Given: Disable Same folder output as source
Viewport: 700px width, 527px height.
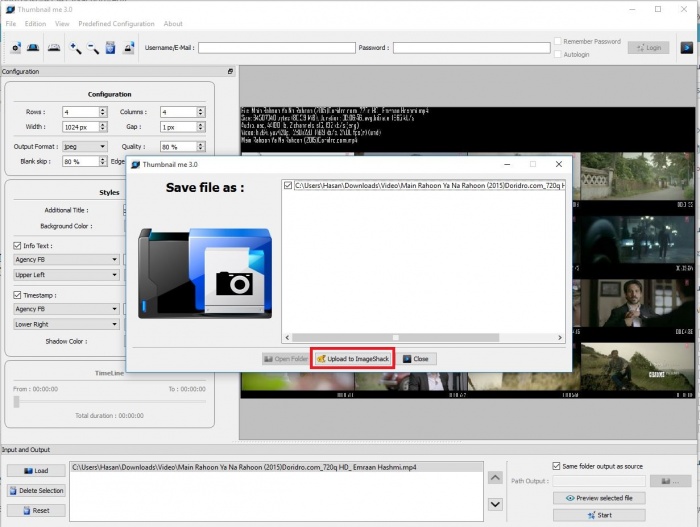Looking at the screenshot, I should click(557, 466).
